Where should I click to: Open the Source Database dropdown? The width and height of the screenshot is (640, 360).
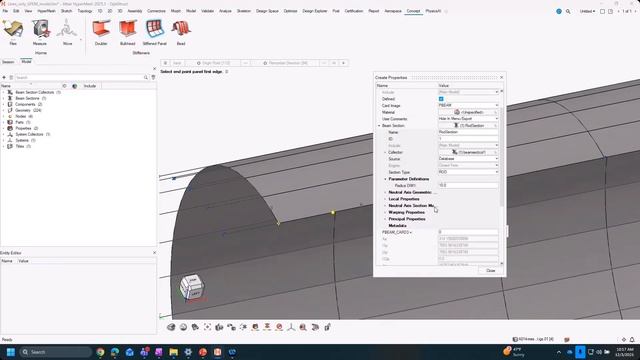(x=468, y=159)
